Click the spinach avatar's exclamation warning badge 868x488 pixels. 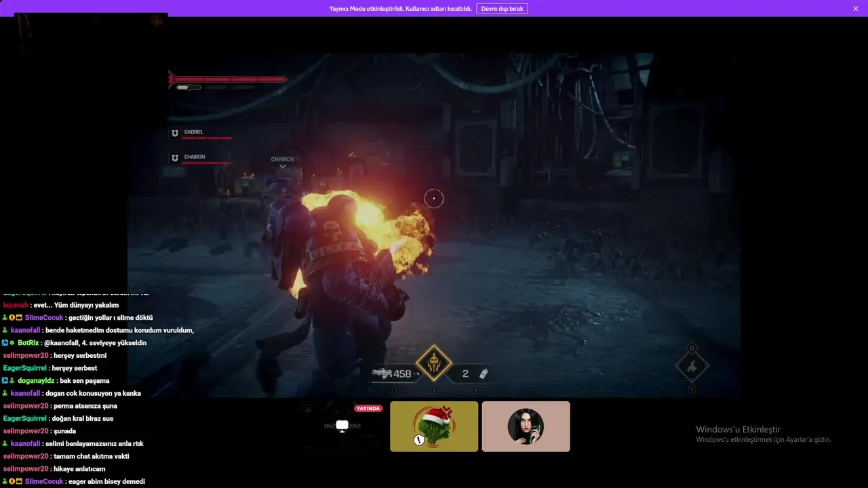419,440
